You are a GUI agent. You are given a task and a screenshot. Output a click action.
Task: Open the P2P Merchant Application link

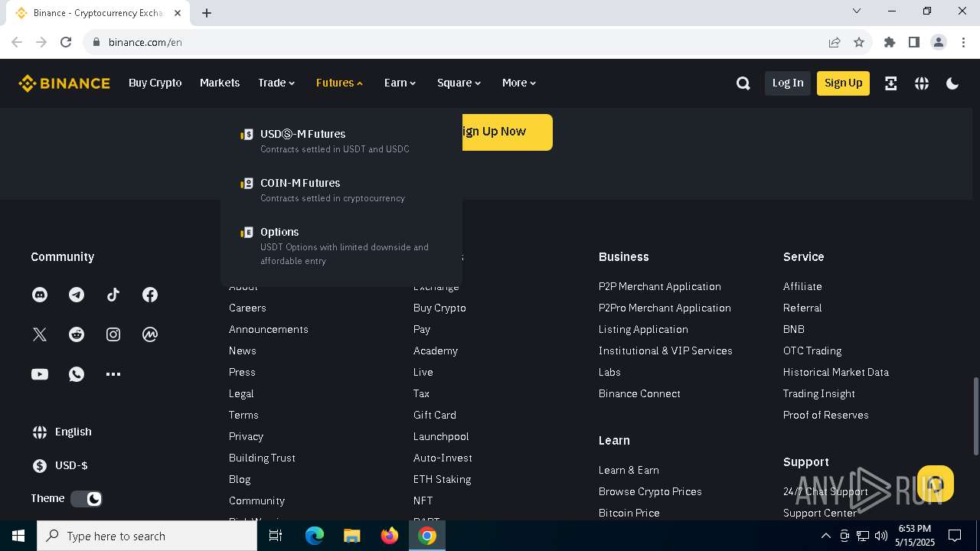point(660,286)
